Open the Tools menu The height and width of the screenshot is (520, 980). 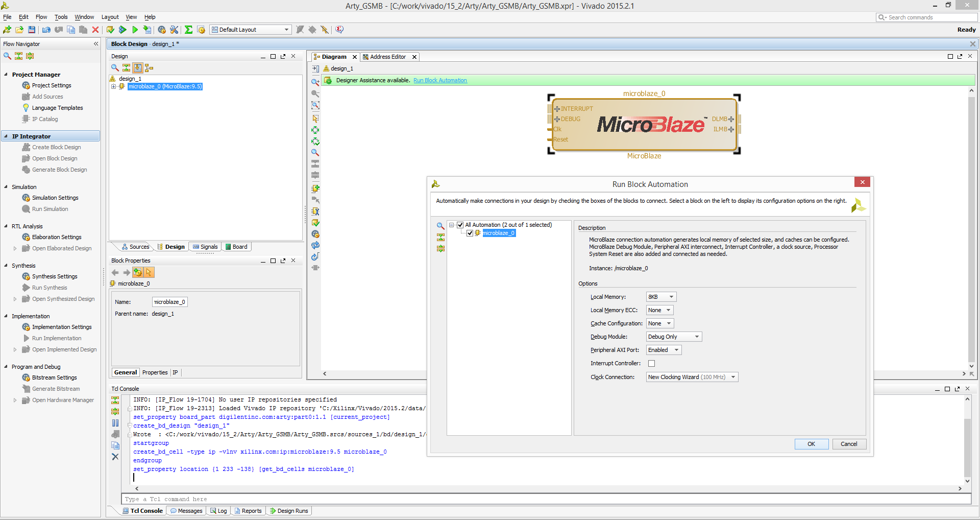click(61, 17)
